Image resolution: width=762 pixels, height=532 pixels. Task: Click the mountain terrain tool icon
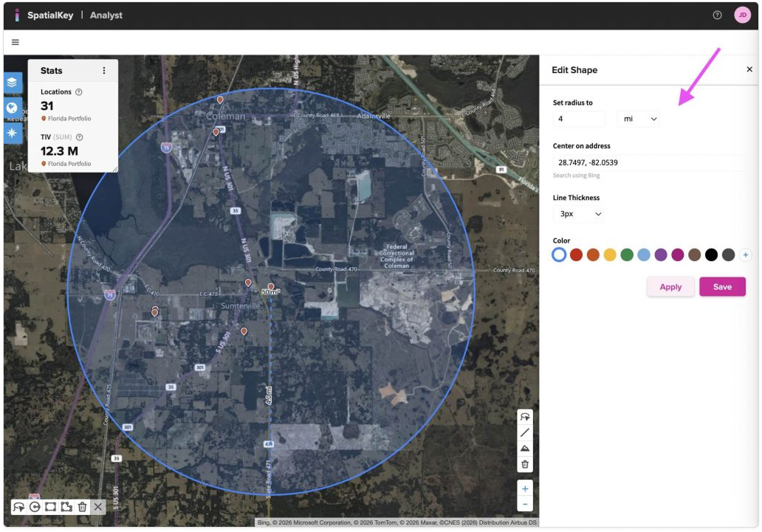(524, 449)
